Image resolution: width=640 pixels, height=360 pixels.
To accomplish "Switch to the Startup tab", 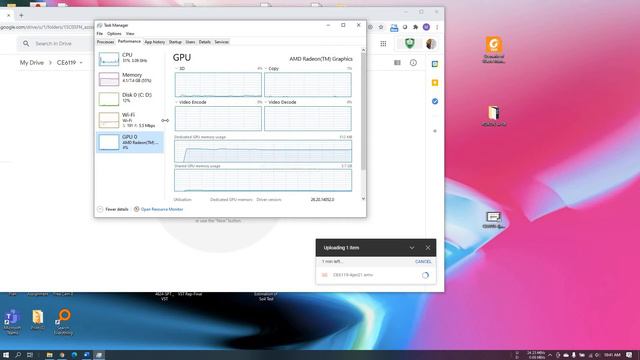I will pyautogui.click(x=175, y=42).
